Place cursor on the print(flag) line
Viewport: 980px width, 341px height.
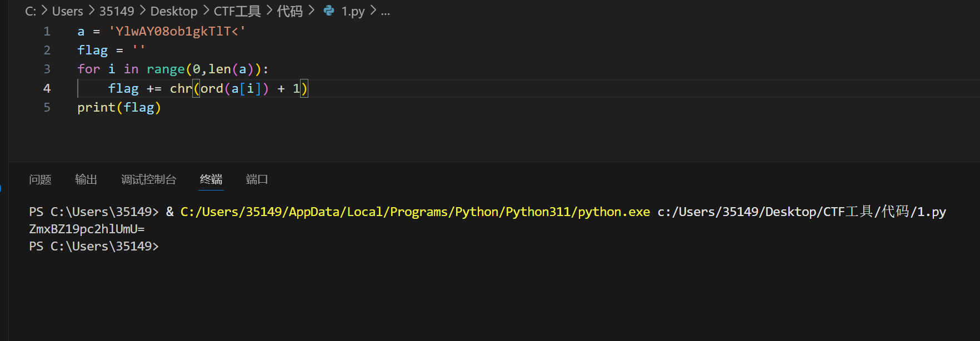[119, 107]
